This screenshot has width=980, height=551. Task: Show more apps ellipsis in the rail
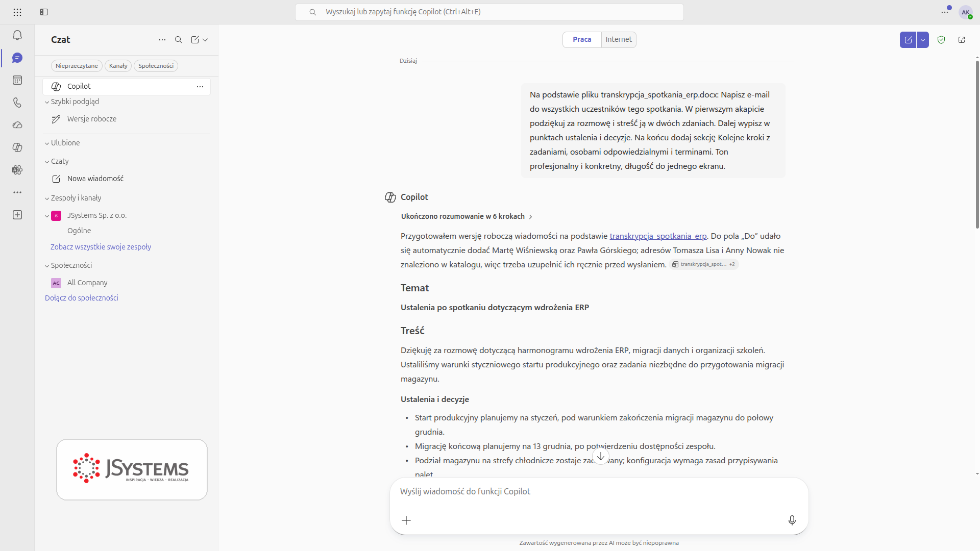pos(17,192)
